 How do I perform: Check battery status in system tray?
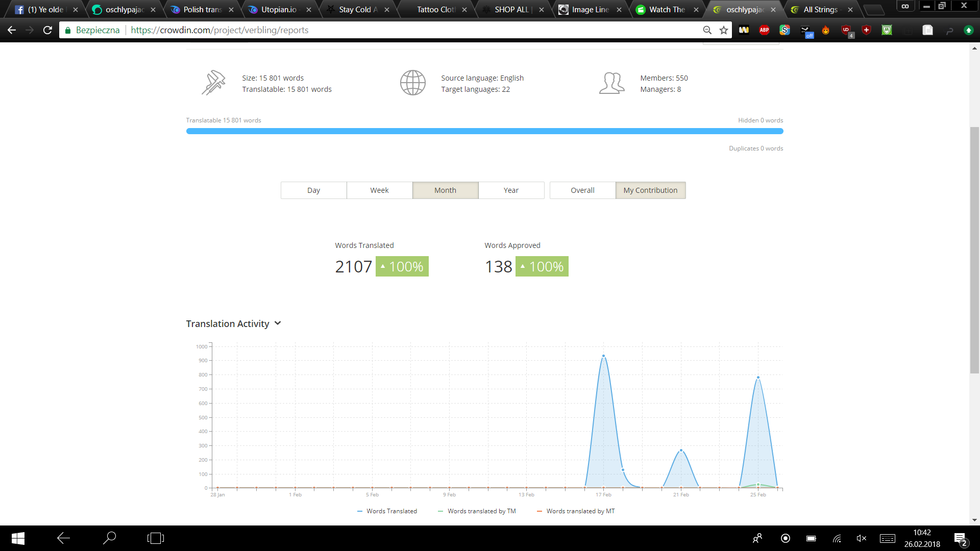coord(811,538)
